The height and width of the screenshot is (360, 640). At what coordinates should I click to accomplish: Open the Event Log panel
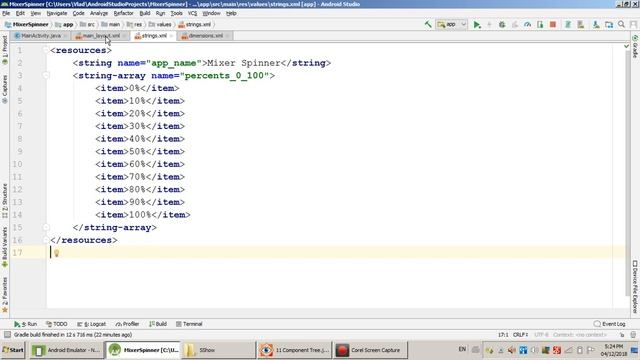click(x=610, y=324)
